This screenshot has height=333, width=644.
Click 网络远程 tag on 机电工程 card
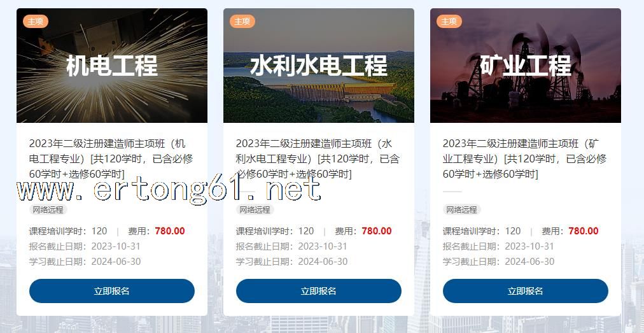click(48, 209)
